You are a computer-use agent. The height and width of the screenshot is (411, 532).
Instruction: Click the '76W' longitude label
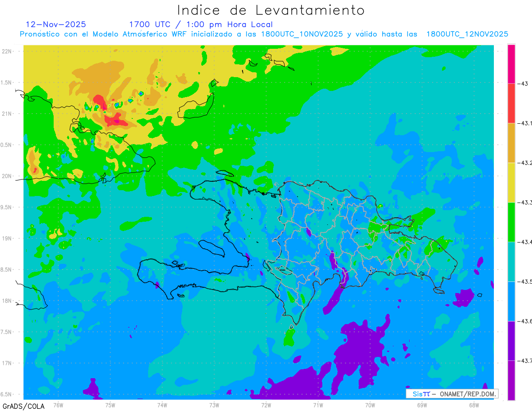click(x=58, y=405)
